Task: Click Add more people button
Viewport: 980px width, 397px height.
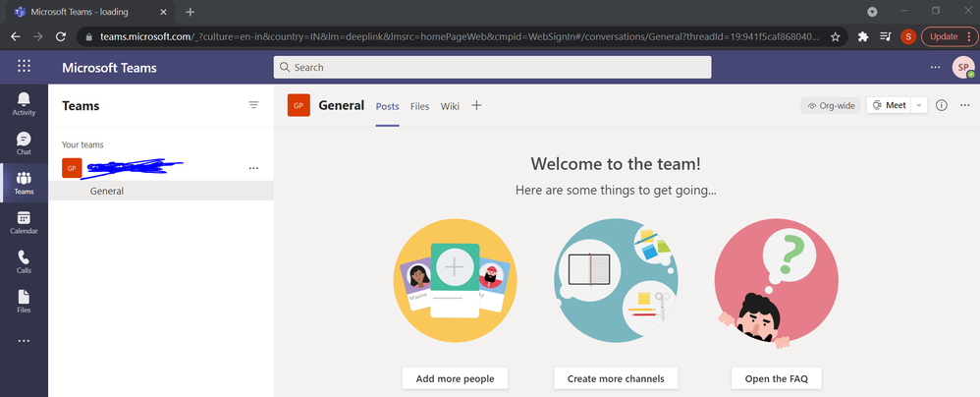Action: coord(455,378)
